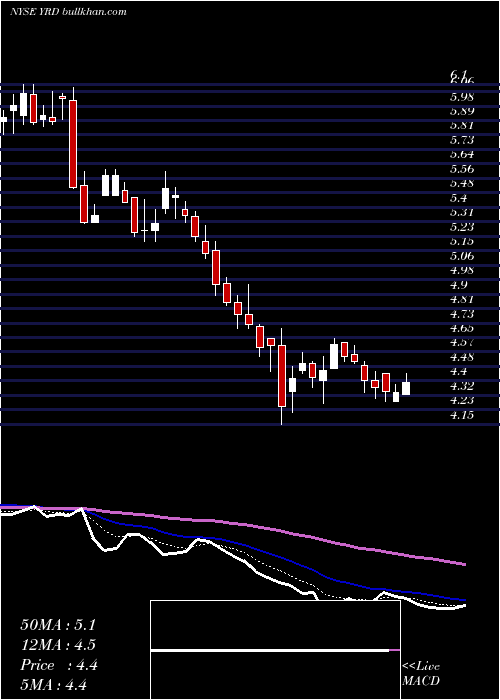
Task: Click the 5.48 price axis label
Action: [462, 183]
